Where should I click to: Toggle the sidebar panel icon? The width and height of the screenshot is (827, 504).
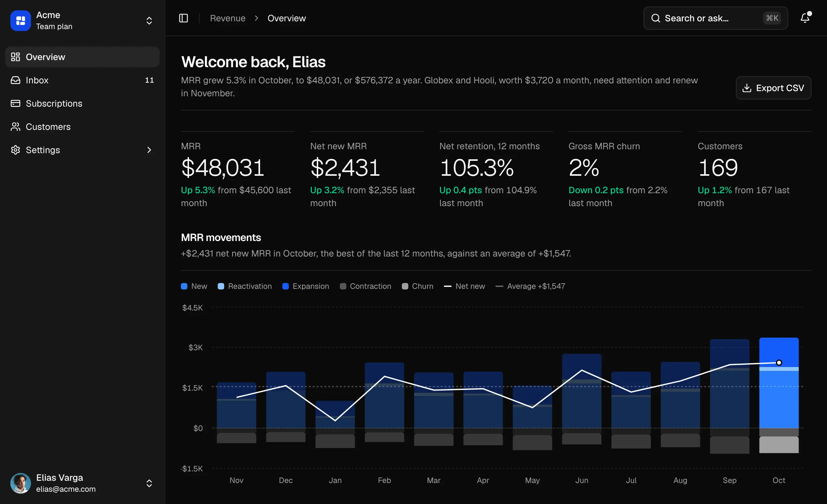[183, 18]
